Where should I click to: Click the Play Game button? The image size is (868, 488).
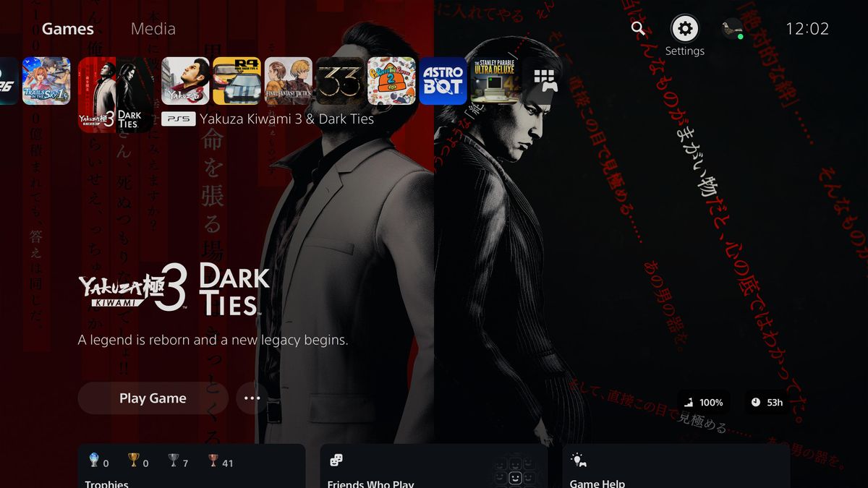[x=153, y=398]
